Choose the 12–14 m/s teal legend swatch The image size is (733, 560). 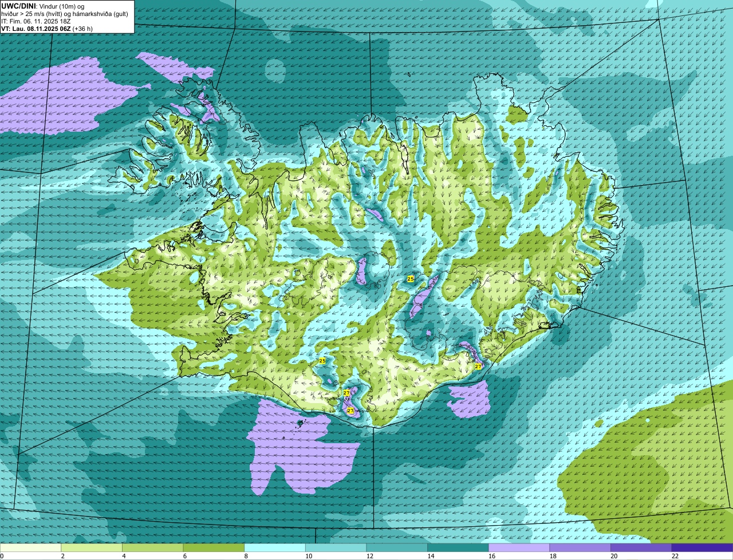pyautogui.click(x=397, y=547)
